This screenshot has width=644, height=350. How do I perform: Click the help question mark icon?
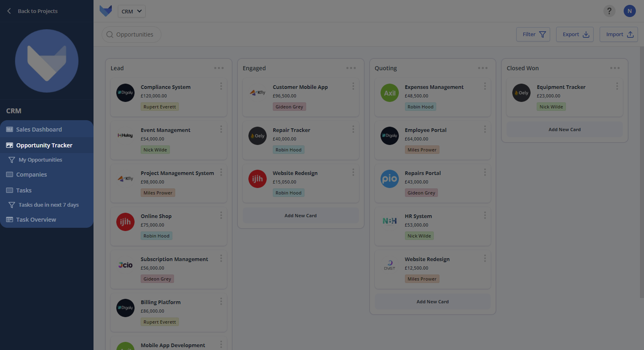point(609,11)
